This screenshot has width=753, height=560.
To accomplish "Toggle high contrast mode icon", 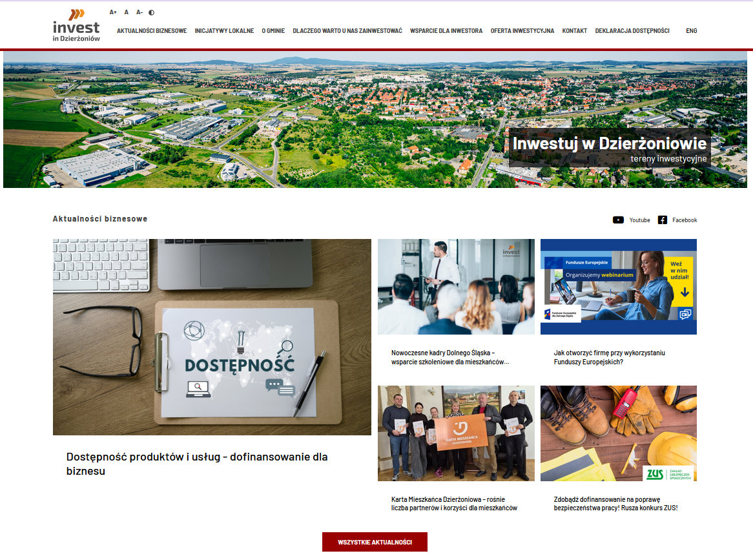I will click(152, 12).
